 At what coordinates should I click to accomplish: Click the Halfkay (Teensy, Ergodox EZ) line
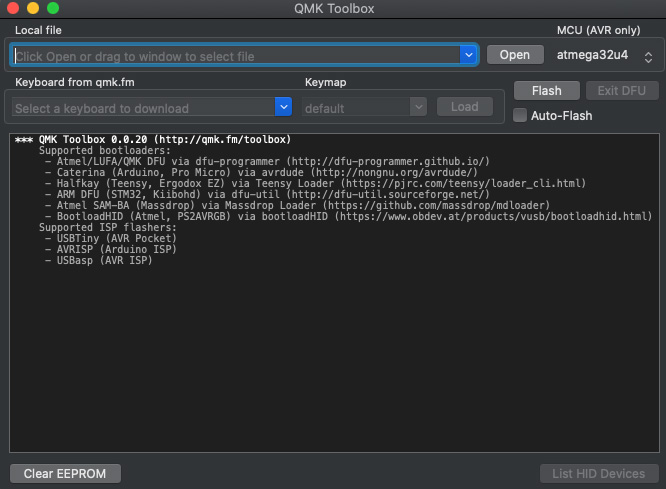pos(315,184)
